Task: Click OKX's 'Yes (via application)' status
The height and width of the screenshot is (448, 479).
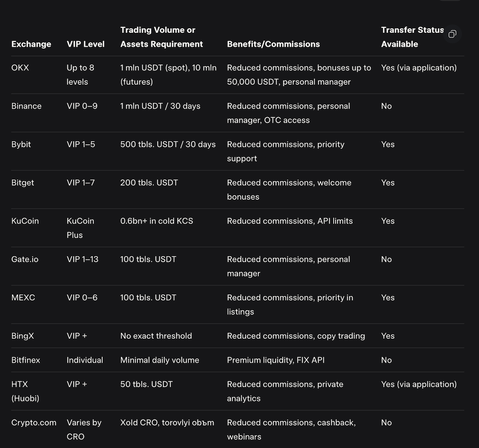Action: [x=419, y=68]
